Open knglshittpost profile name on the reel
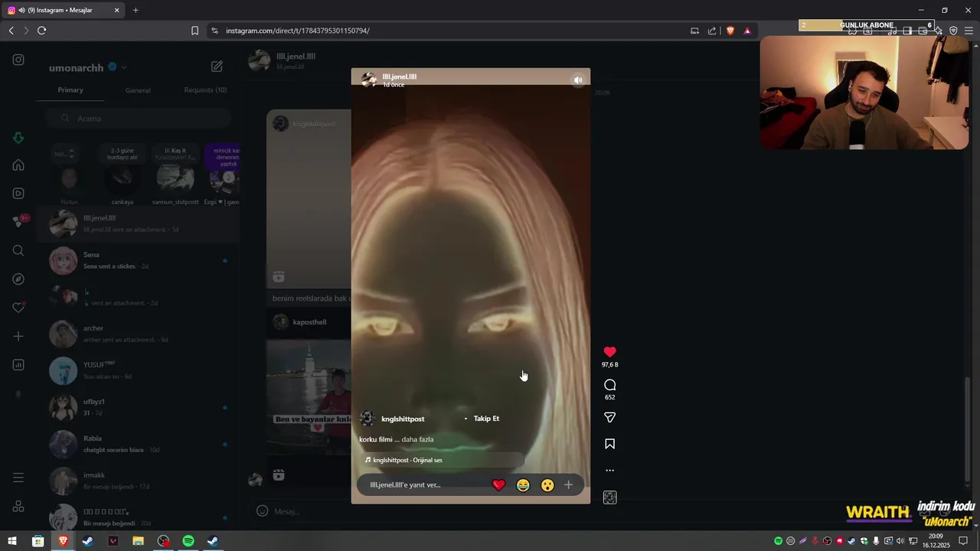 pos(403,419)
